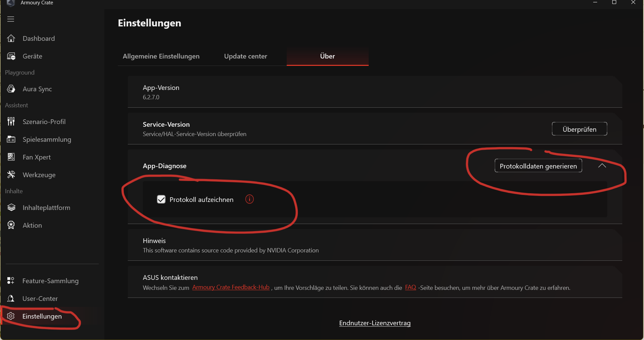This screenshot has height=340, width=644.
Task: Click the info icon beside Protokoll aufzeichnen
Action: point(250,199)
